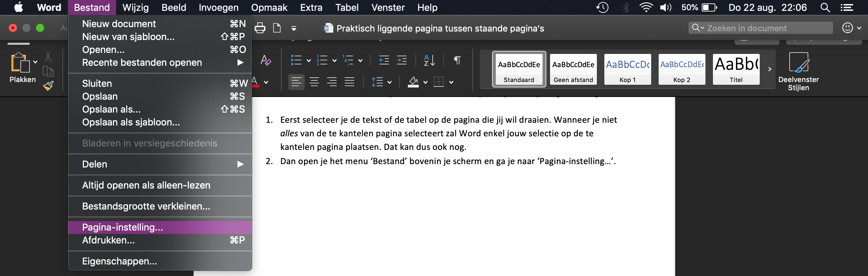Click the Wi-Fi status icon
The height and width of the screenshot is (276, 868).
(x=646, y=7)
